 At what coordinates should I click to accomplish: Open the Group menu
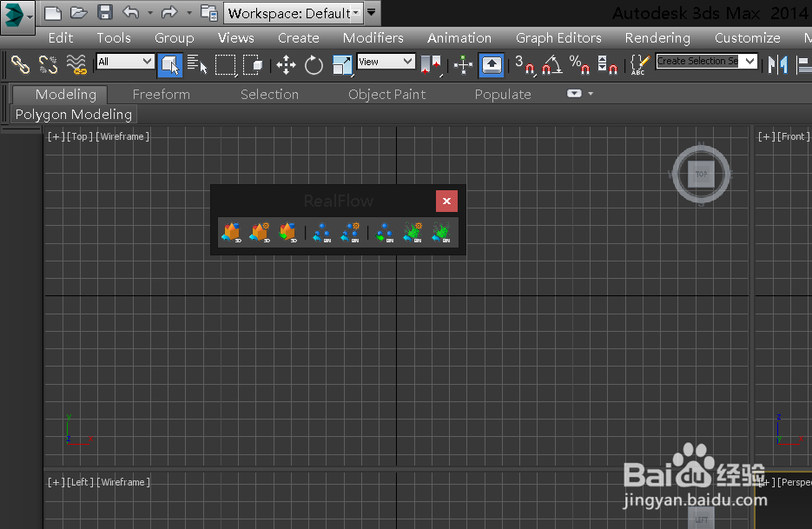(x=174, y=38)
